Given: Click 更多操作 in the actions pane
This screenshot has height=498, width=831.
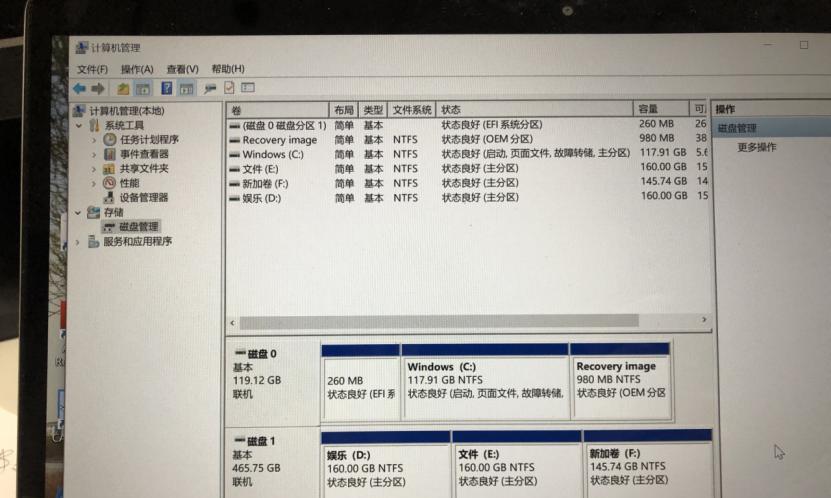Looking at the screenshot, I should tap(756, 147).
